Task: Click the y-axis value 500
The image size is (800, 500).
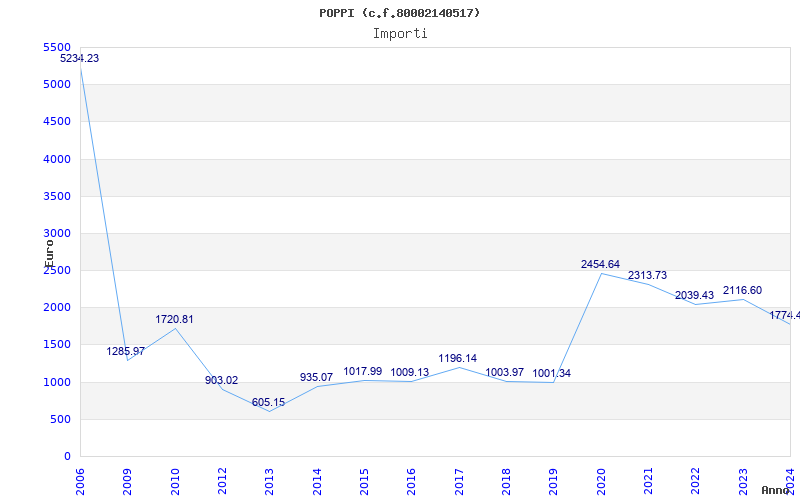Action: (x=60, y=419)
